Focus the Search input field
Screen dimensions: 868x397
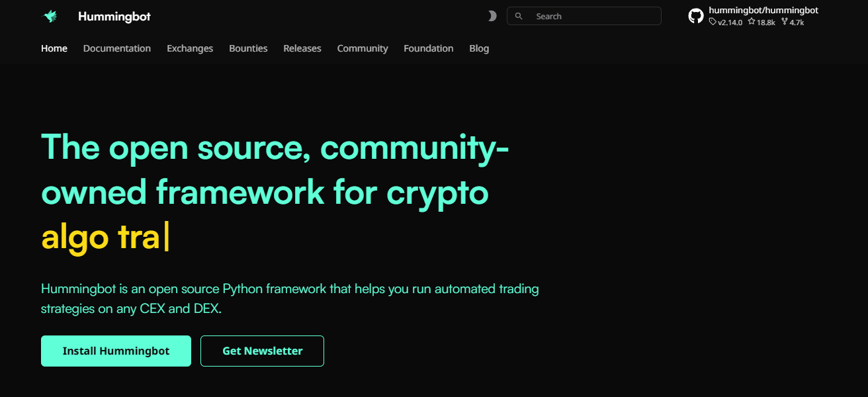[x=584, y=16]
